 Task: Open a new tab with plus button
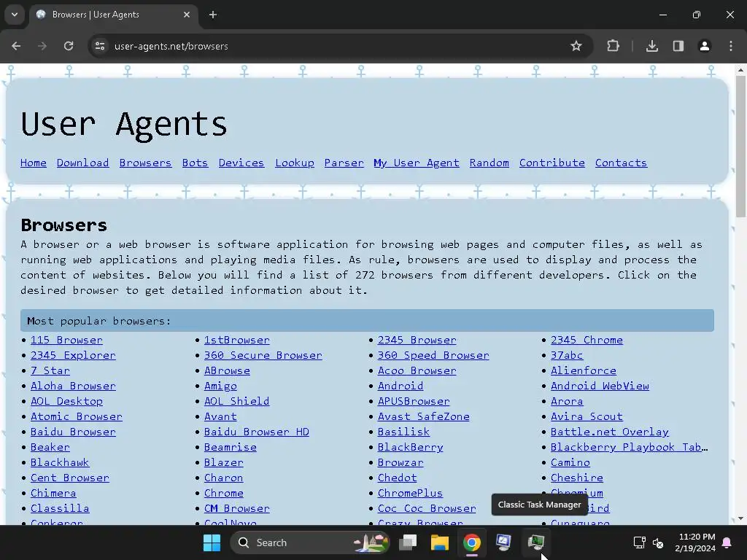pos(213,15)
